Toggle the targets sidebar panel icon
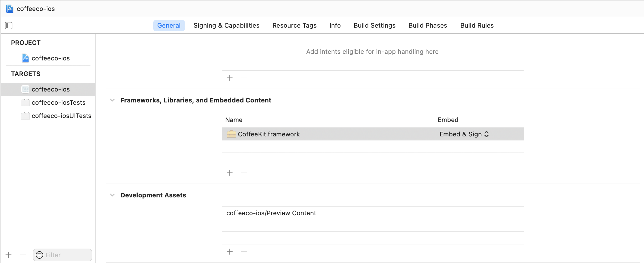The image size is (644, 263). 9,26
